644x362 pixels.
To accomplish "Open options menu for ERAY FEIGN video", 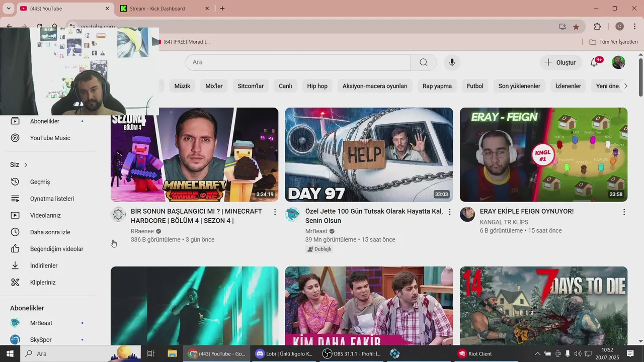I will 624,212.
